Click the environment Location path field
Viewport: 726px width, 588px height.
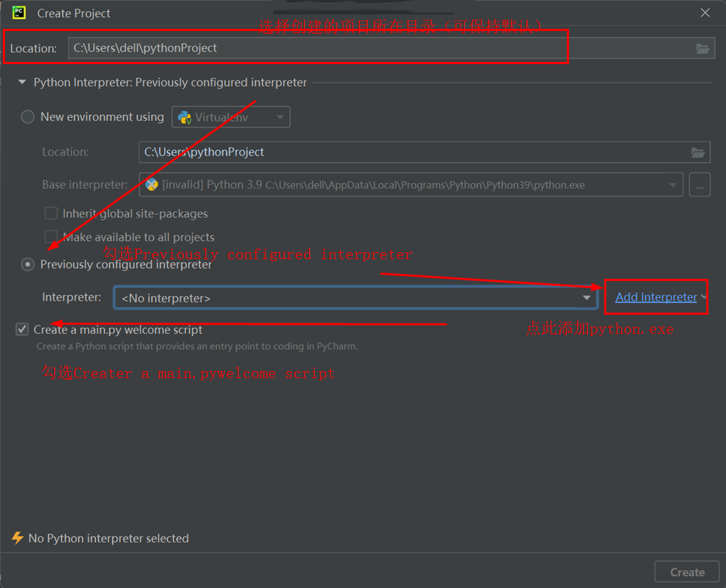click(x=424, y=152)
